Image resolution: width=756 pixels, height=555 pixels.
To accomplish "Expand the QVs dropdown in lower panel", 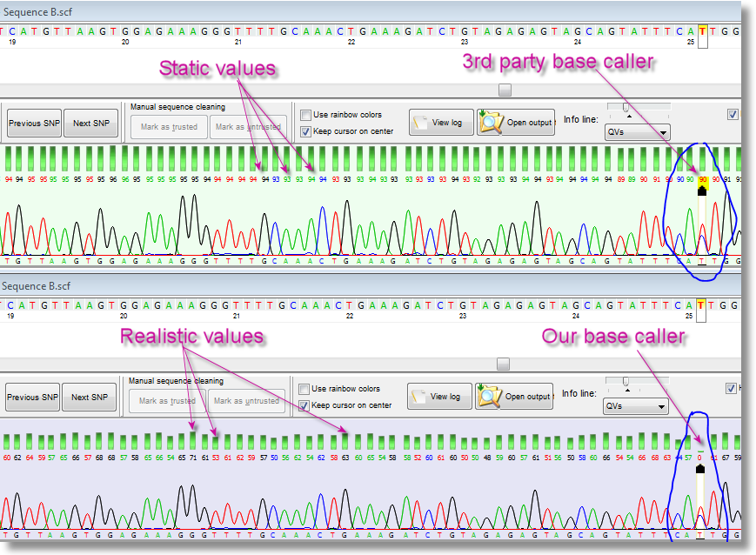I will 635,406.
